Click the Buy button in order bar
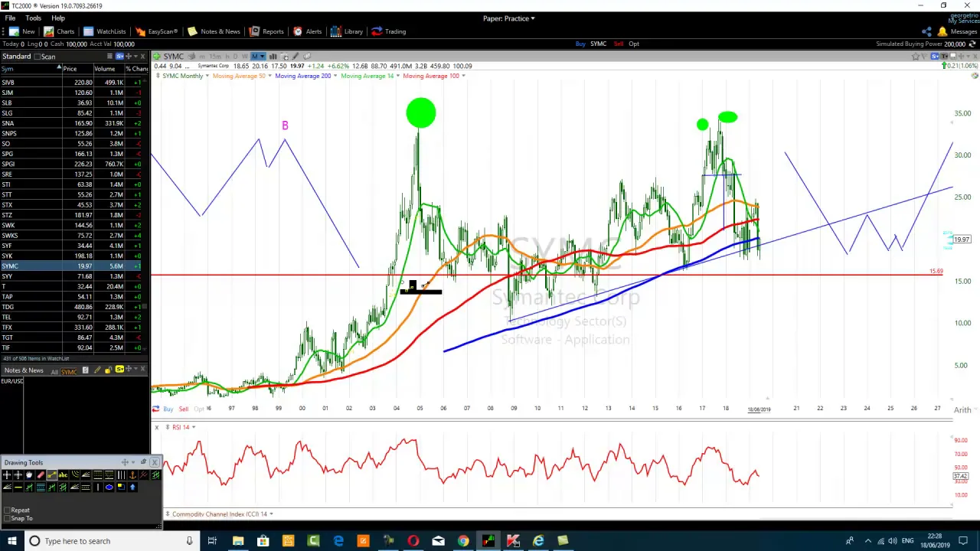 tap(580, 44)
